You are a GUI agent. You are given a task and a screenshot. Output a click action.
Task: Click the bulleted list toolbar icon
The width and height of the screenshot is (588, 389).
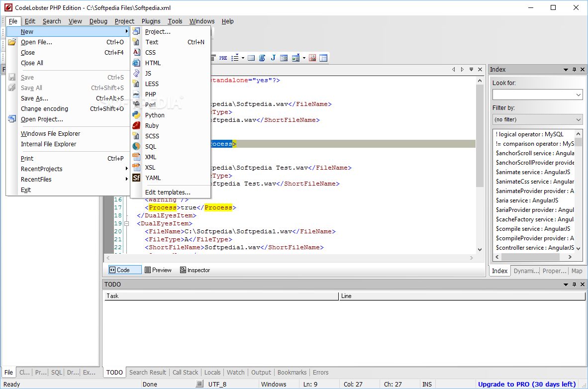pos(235,58)
